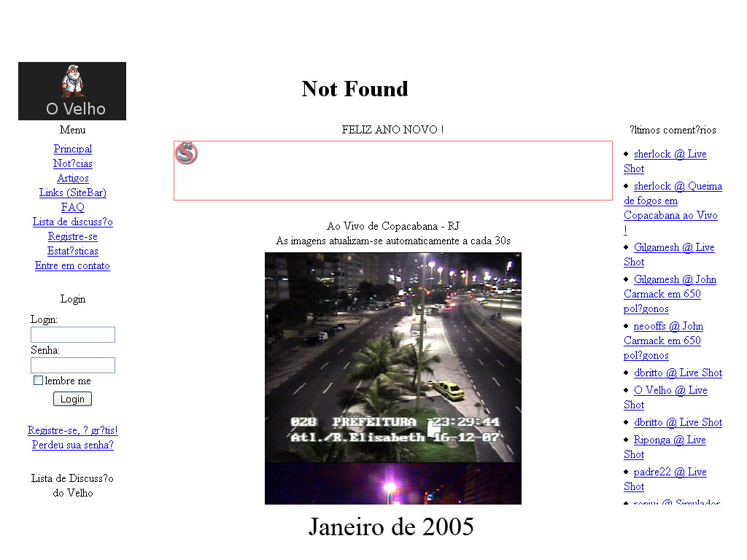Focus the Login text field
The height and width of the screenshot is (560, 747).
73,335
